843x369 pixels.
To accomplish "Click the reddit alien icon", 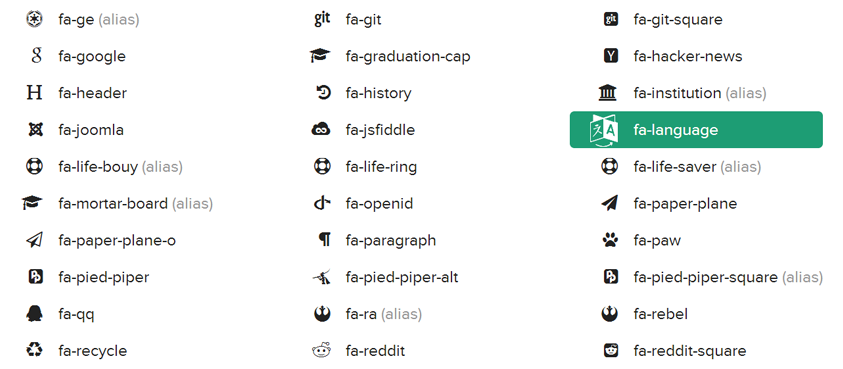I will pos(322,350).
